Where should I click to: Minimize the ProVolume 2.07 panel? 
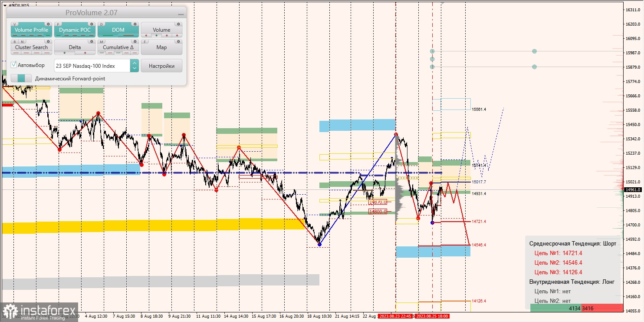[x=181, y=14]
